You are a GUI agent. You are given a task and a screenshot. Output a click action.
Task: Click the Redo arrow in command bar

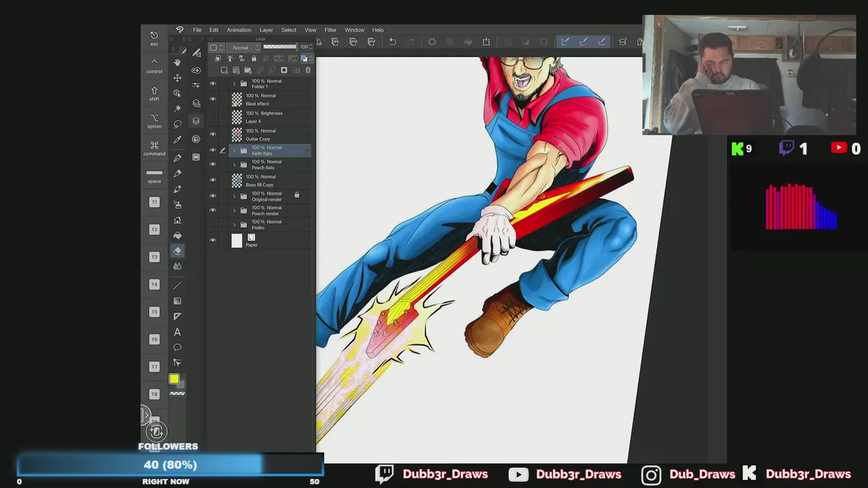pos(410,42)
